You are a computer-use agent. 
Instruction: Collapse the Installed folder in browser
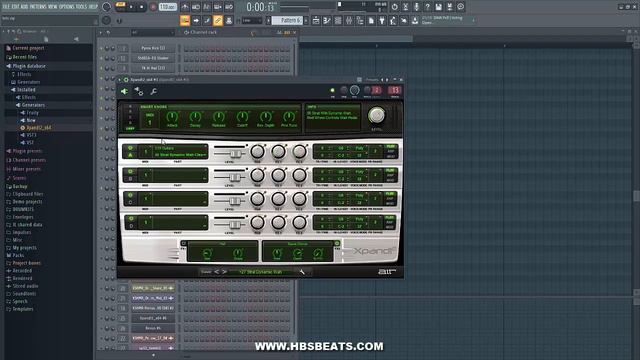(26, 90)
